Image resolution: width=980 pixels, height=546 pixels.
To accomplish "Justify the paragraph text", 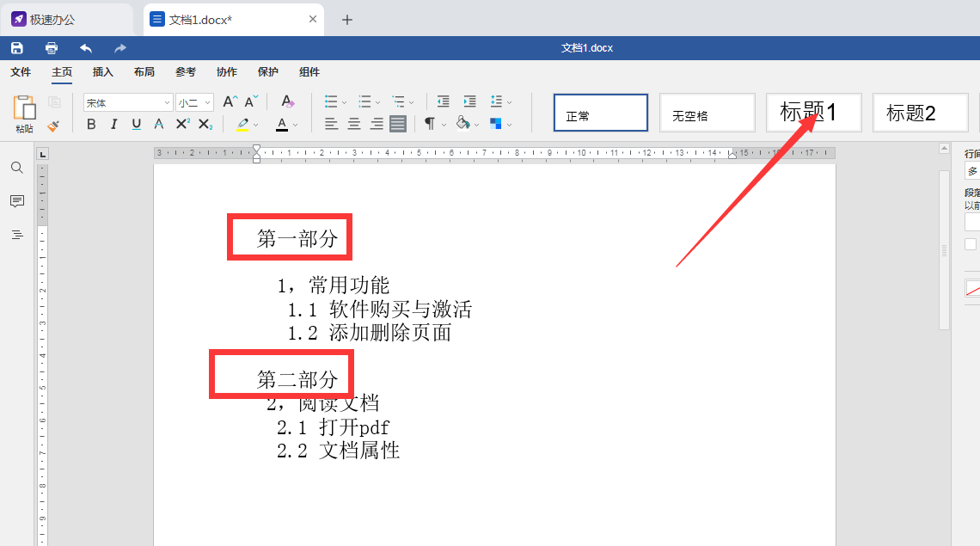I will point(398,124).
